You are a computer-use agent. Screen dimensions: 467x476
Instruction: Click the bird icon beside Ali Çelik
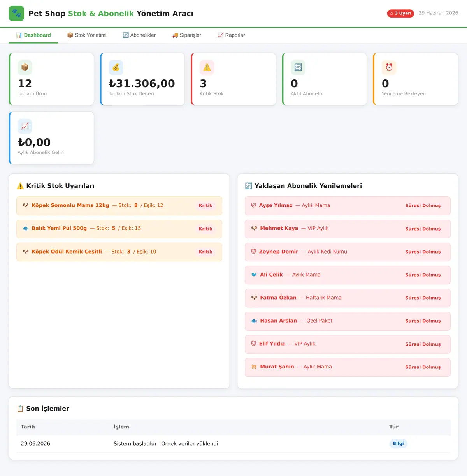pos(254,275)
